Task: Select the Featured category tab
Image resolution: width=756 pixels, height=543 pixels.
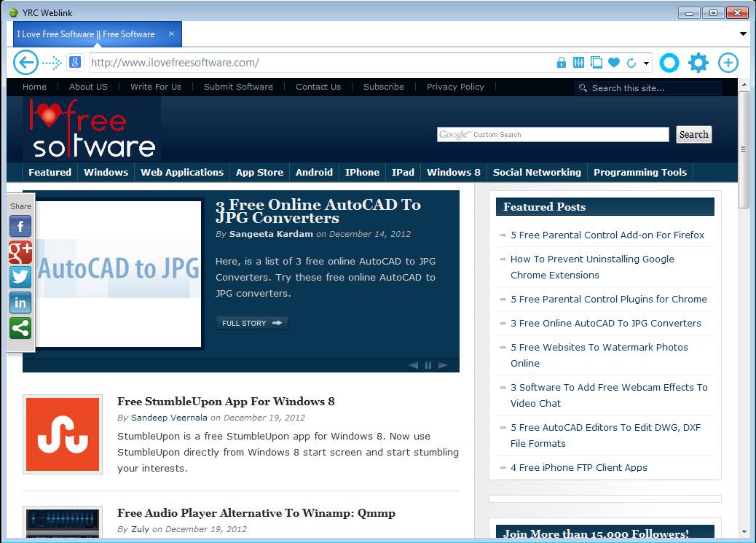Action: tap(50, 172)
